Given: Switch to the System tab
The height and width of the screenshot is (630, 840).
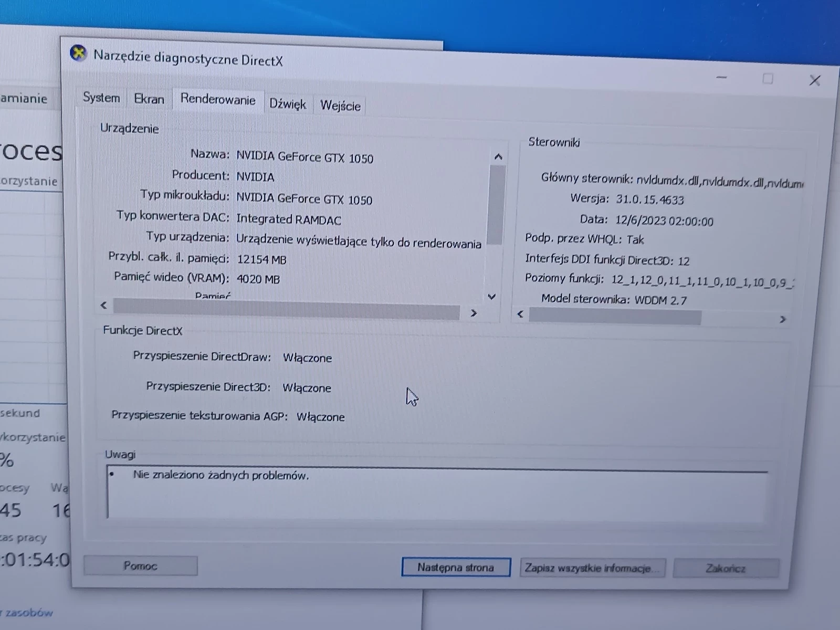Looking at the screenshot, I should 101,98.
